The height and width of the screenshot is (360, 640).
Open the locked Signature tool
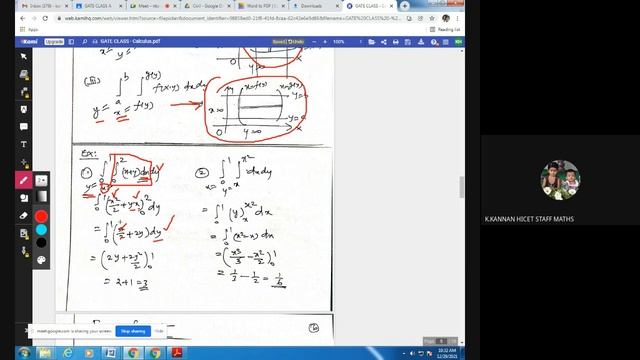24,251
